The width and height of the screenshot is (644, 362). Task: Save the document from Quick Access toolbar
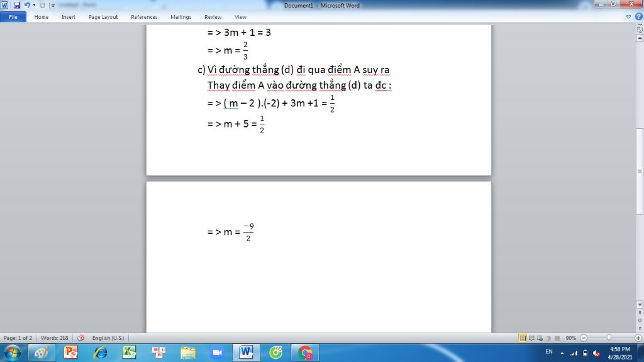(17, 5)
